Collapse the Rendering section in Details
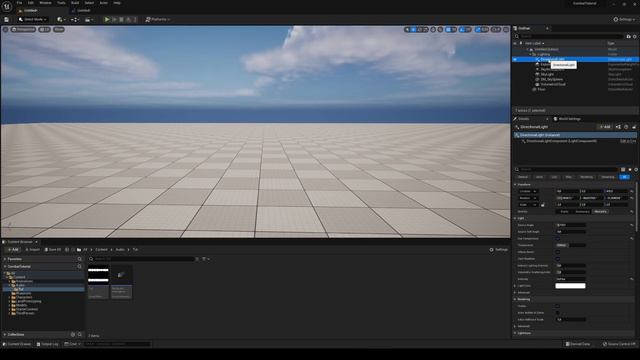 coord(515,299)
